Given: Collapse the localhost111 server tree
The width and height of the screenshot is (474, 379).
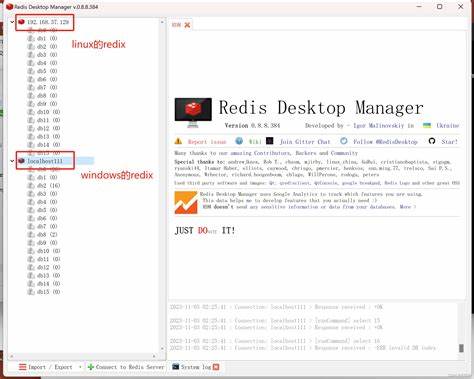Looking at the screenshot, I should 12,161.
